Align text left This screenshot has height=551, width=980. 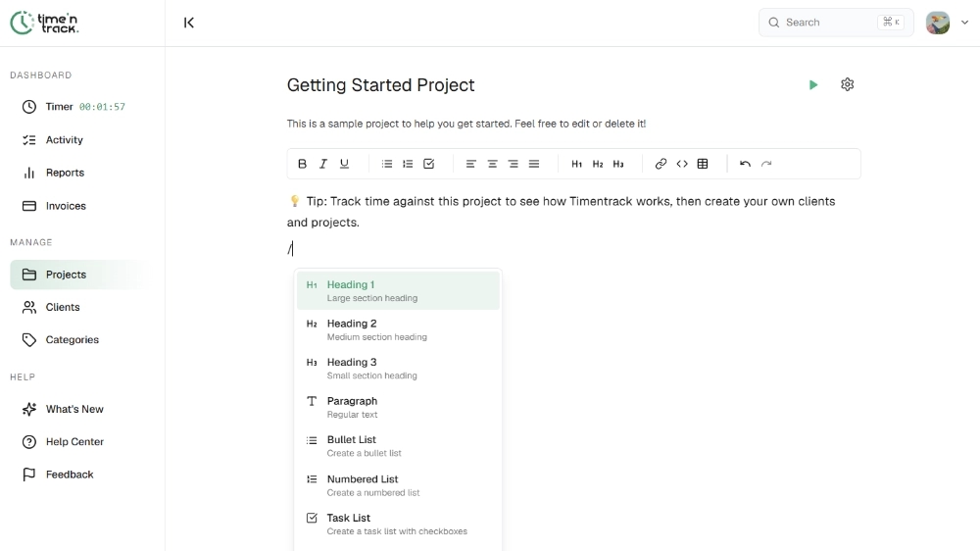pyautogui.click(x=470, y=164)
